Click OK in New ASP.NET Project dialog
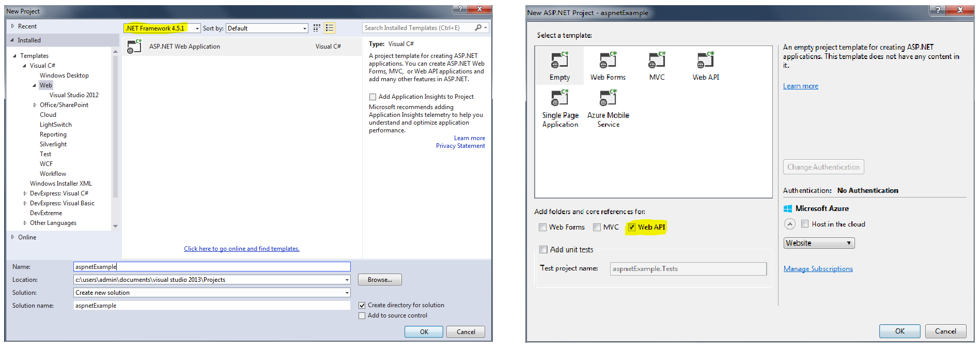The width and height of the screenshot is (980, 347). (x=899, y=331)
